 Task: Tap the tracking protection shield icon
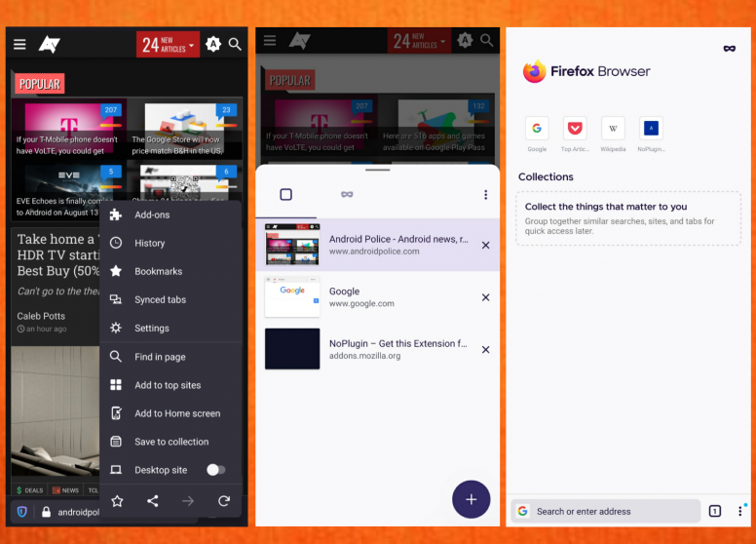22,512
